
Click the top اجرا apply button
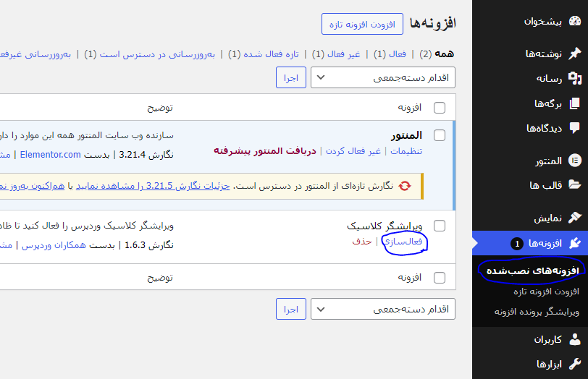pos(291,77)
